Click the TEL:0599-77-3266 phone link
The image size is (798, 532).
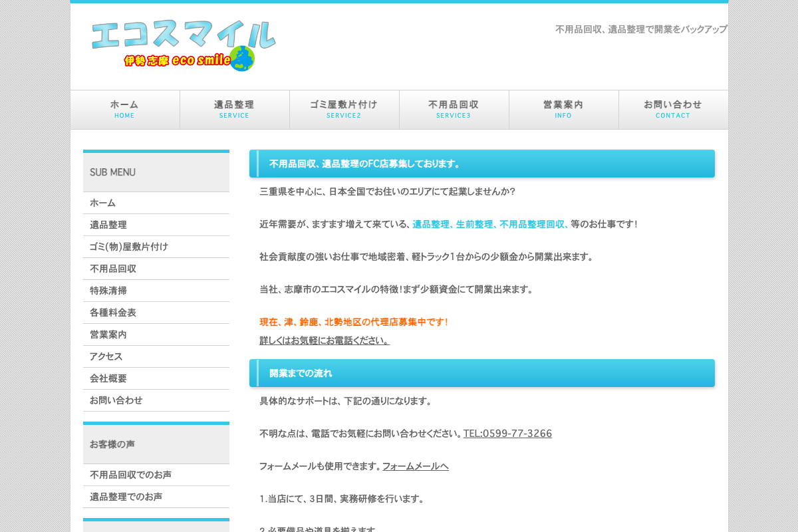click(507, 434)
